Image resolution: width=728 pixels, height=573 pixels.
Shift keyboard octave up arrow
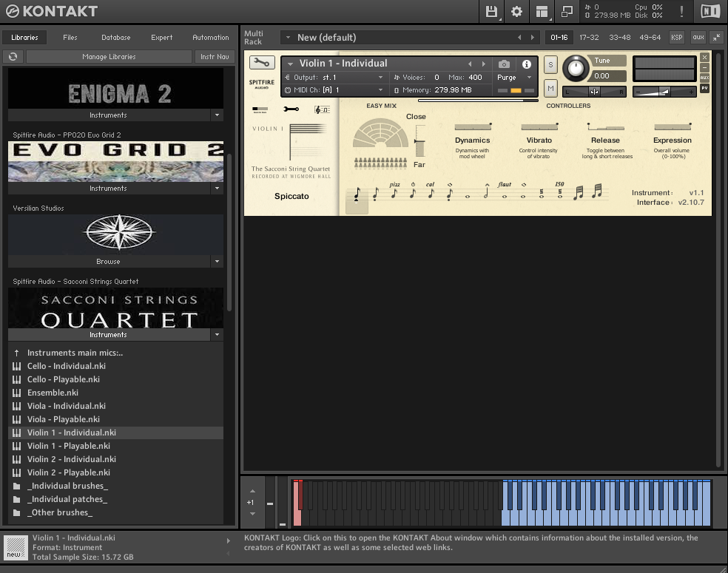252,491
